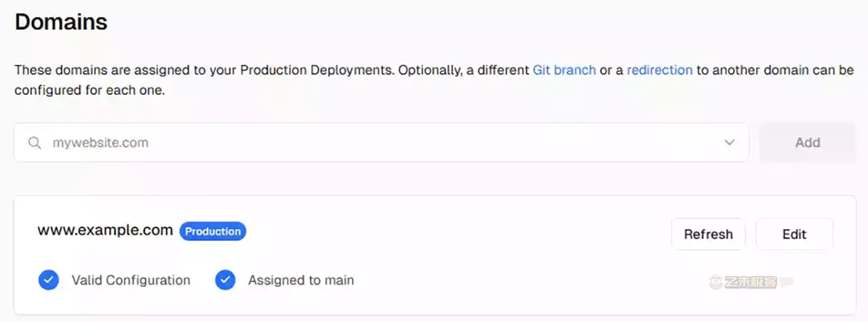Click the search magnifier icon
The image size is (868, 322).
click(x=35, y=143)
